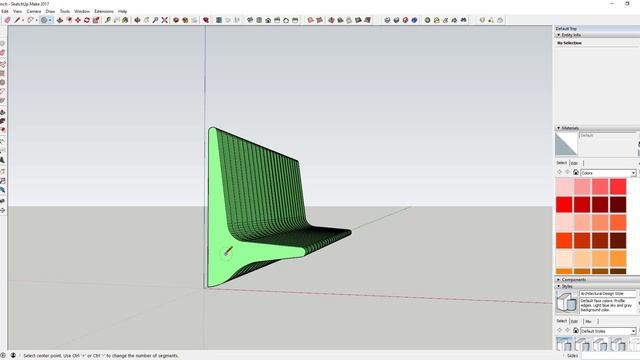The width and height of the screenshot is (640, 360).
Task: Switch to Styles Edit tab
Action: point(574,321)
